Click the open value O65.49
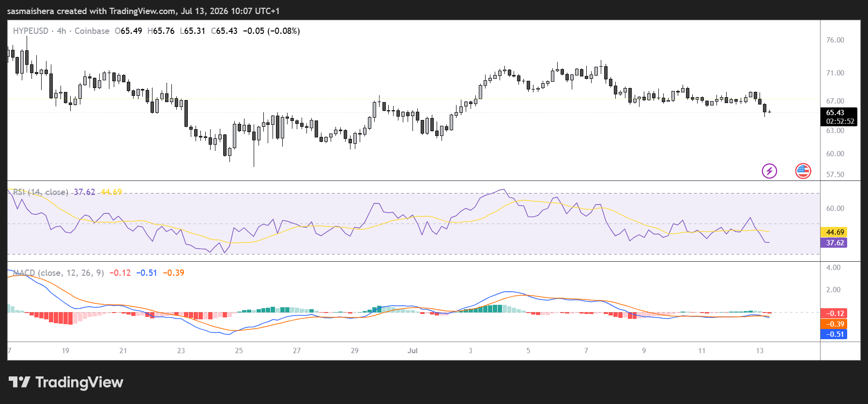Viewport: 868px width, 404px height. [128, 31]
